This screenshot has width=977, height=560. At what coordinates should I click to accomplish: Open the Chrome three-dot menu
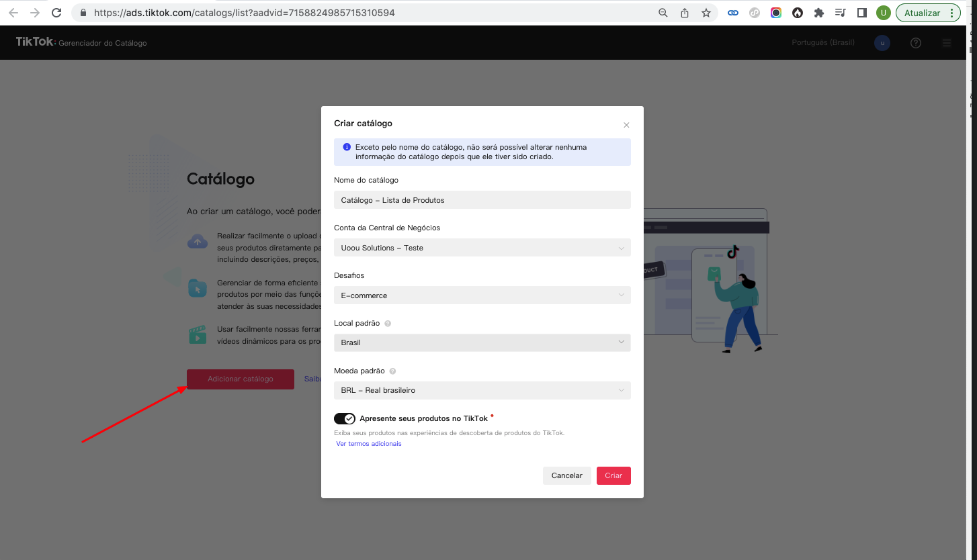point(952,13)
